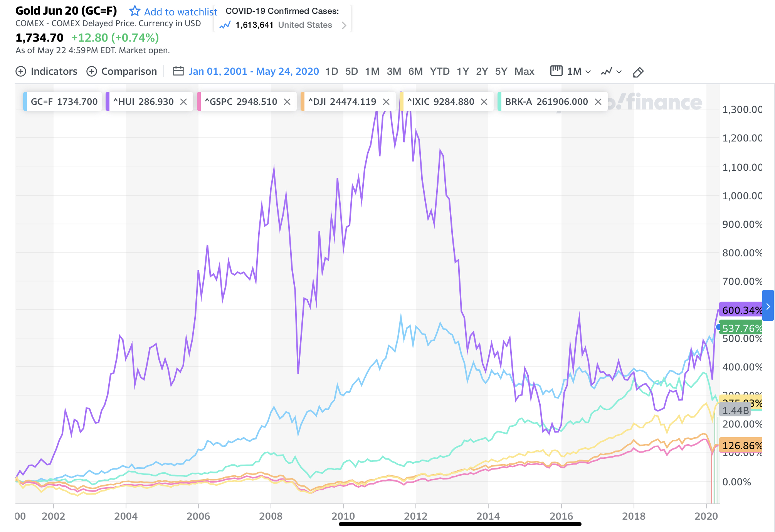
Task: Remove the ^GSPC comparison series
Action: point(287,102)
